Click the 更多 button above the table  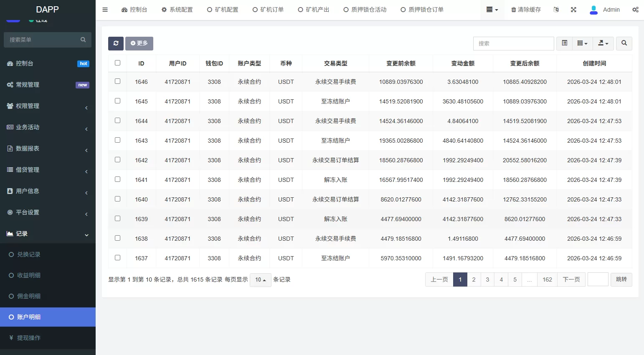coord(139,43)
